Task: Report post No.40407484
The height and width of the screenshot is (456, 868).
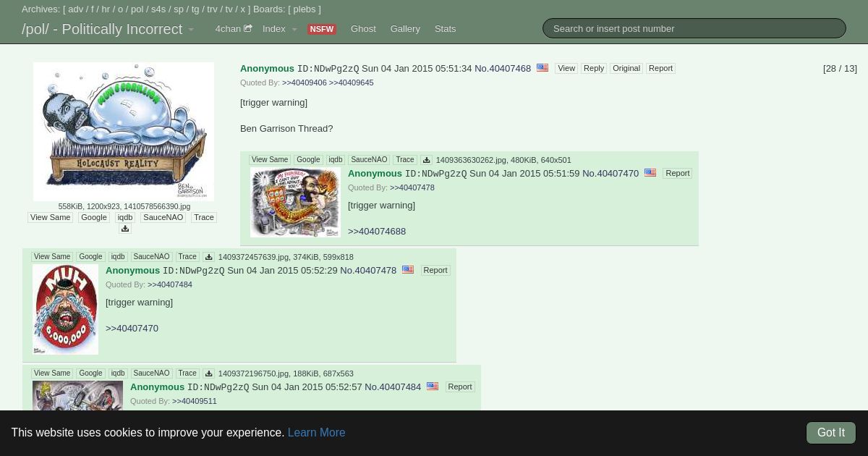Action: [x=460, y=387]
